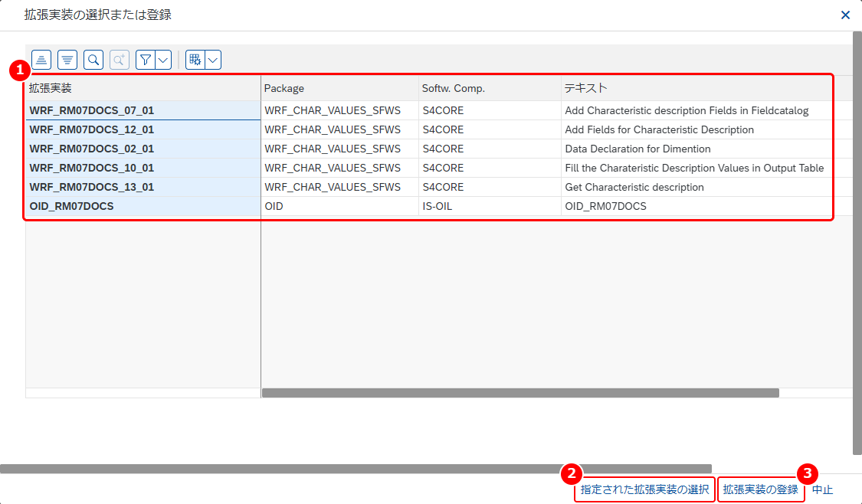862x504 pixels.
Task: Click package cell in WRF_RM07DOCS_12_01 row
Action: point(339,129)
